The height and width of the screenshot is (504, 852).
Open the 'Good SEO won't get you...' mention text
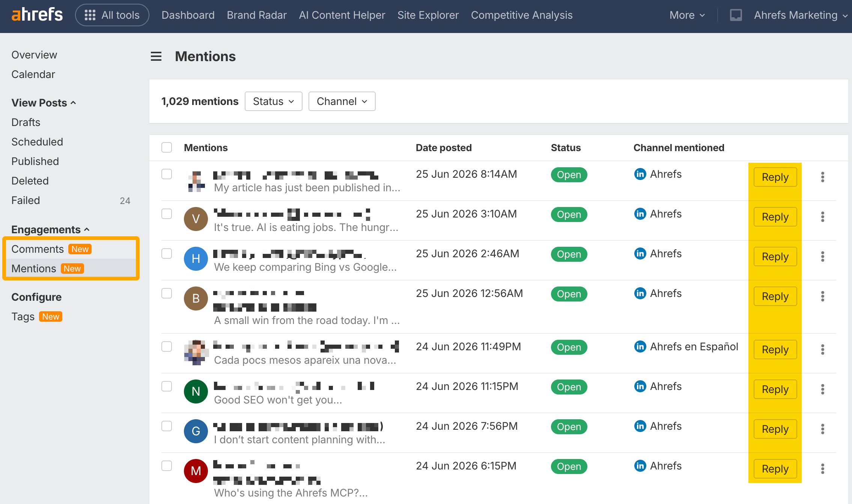pos(278,400)
